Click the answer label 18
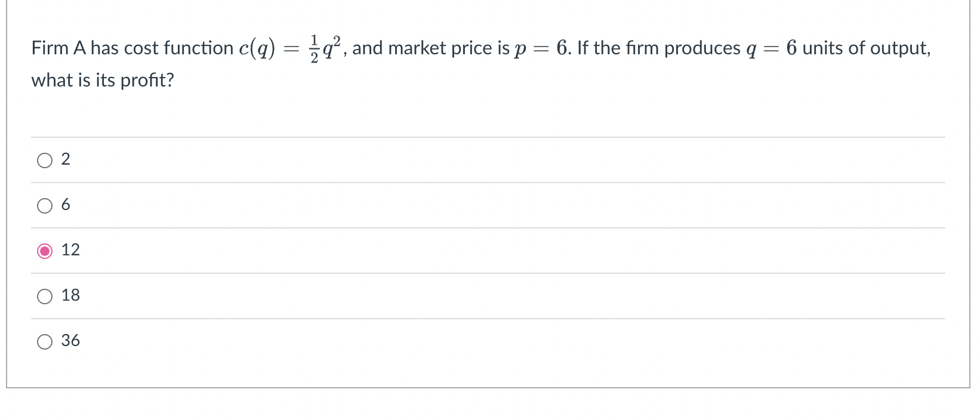Viewport: 980px width, 420px height. [71, 295]
